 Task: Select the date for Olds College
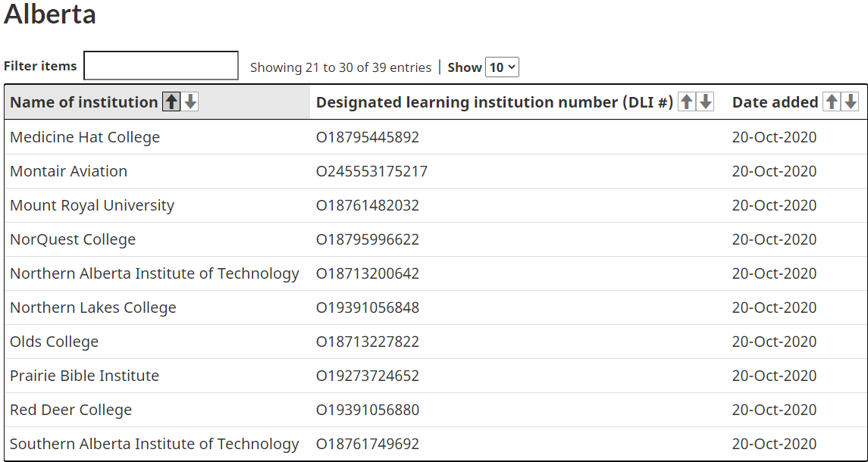pyautogui.click(x=775, y=342)
